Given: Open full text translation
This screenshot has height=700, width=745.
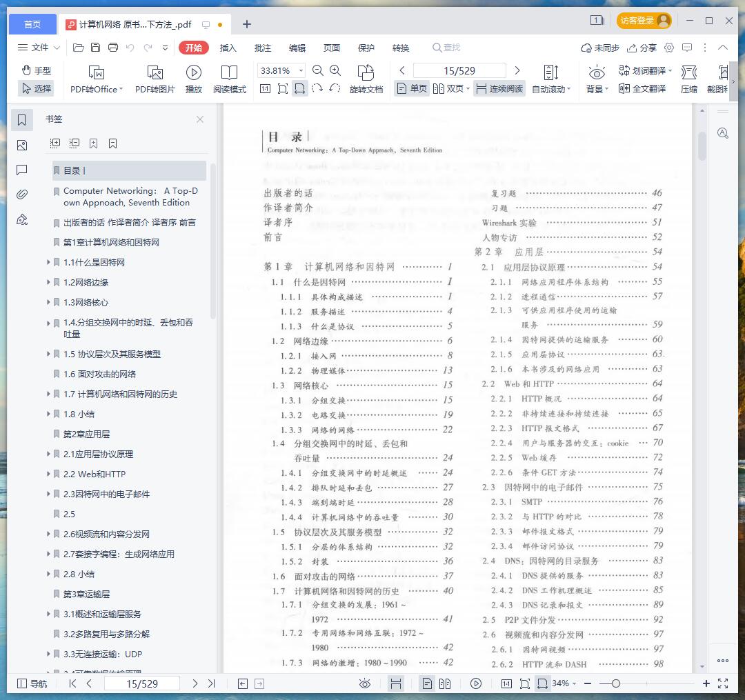Looking at the screenshot, I should coord(642,89).
